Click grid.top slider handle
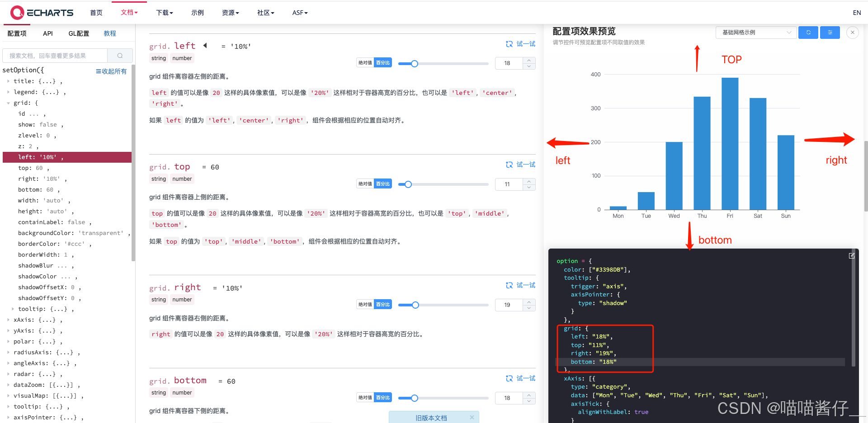 (x=408, y=184)
